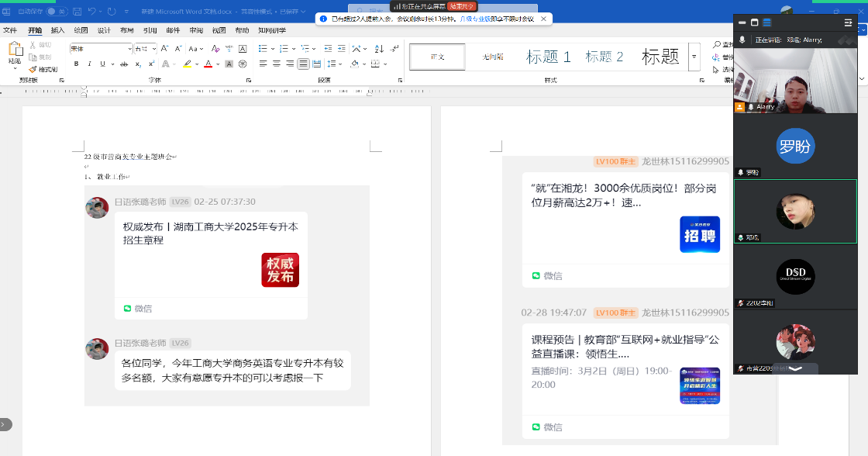Click the red 结束共享 button

click(462, 5)
